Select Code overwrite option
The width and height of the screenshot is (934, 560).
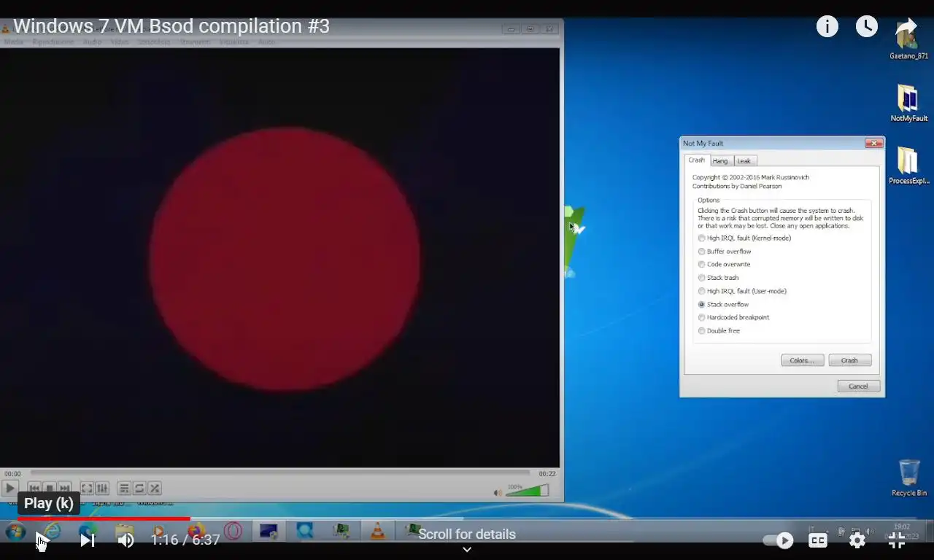(724, 265)
